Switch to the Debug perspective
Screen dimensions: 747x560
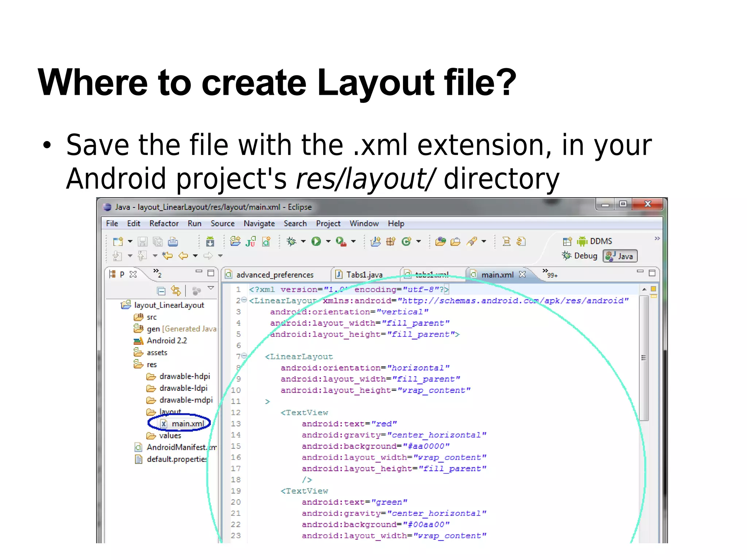click(580, 256)
